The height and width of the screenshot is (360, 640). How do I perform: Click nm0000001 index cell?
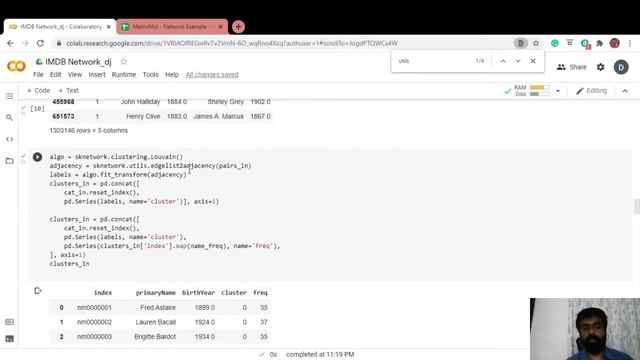click(94, 307)
